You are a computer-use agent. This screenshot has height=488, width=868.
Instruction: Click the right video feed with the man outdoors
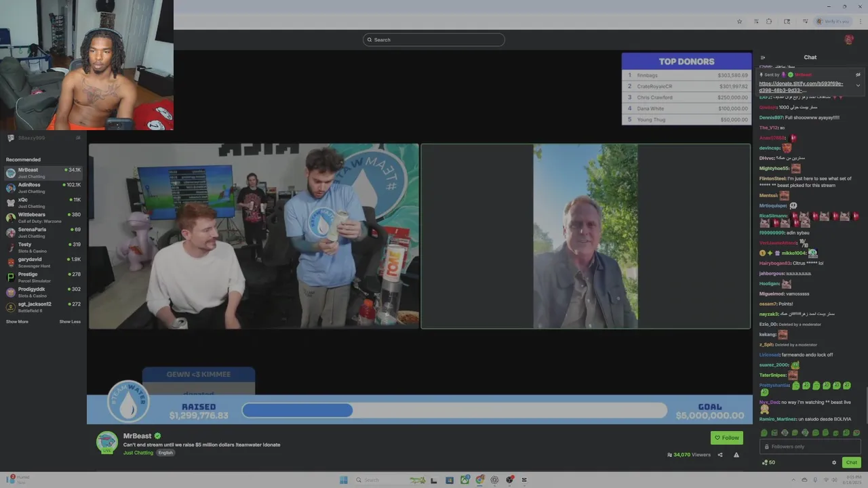coord(585,236)
